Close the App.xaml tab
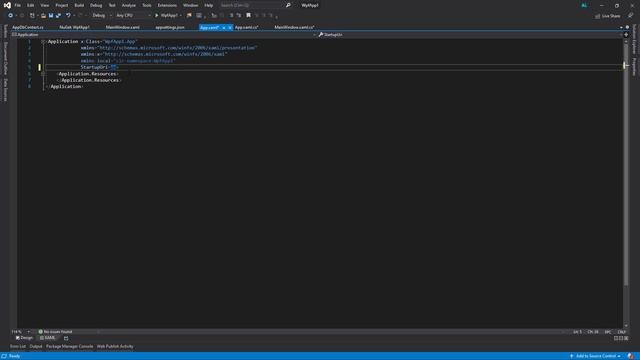Screen dimensions: 640x360 (230, 27)
